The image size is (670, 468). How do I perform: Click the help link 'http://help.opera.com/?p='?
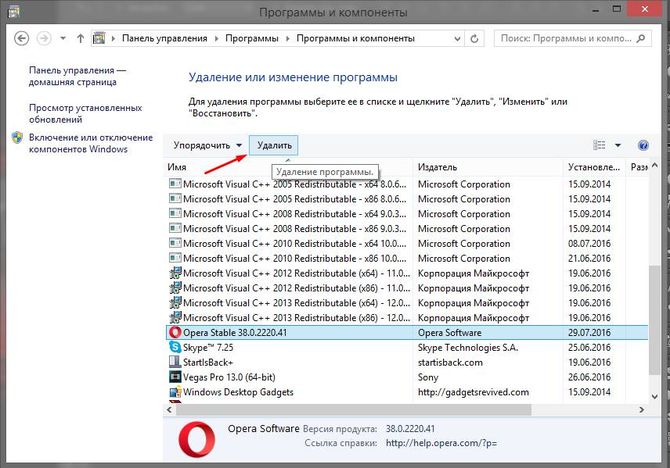[441, 443]
